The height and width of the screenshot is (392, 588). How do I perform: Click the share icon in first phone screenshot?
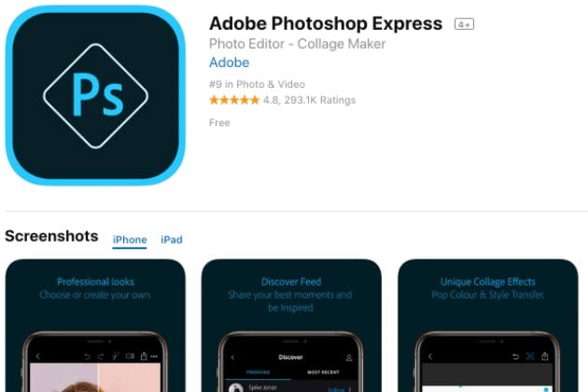[x=144, y=356]
